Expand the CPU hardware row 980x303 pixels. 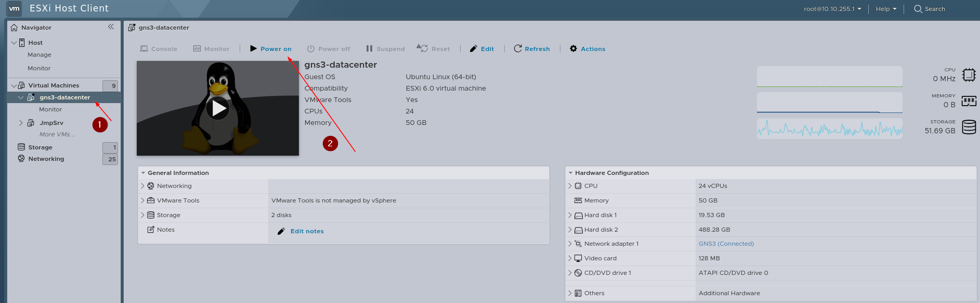570,186
